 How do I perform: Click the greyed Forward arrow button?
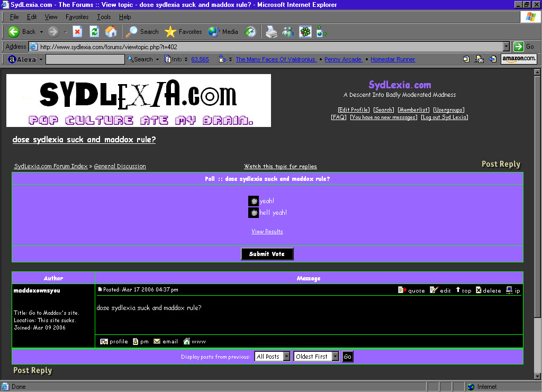(53, 32)
